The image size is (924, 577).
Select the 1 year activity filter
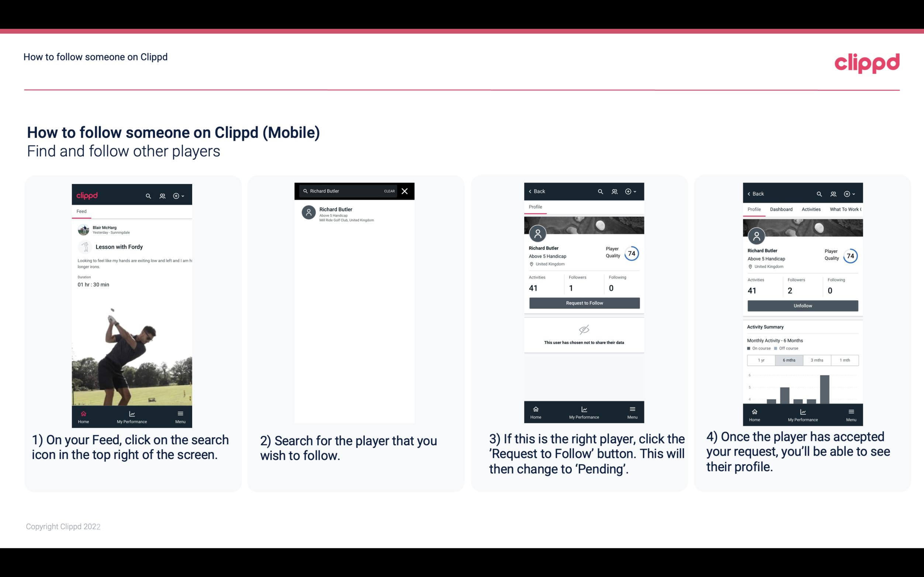(761, 359)
